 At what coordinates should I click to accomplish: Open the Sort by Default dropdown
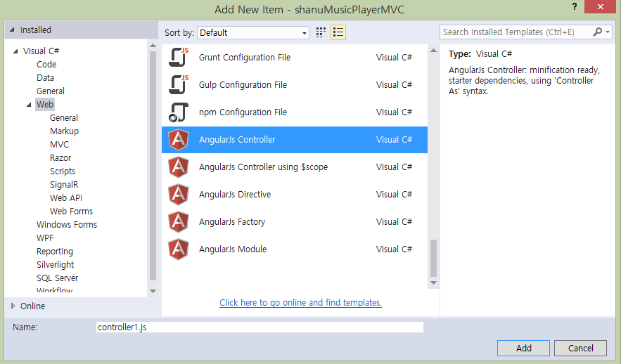253,32
